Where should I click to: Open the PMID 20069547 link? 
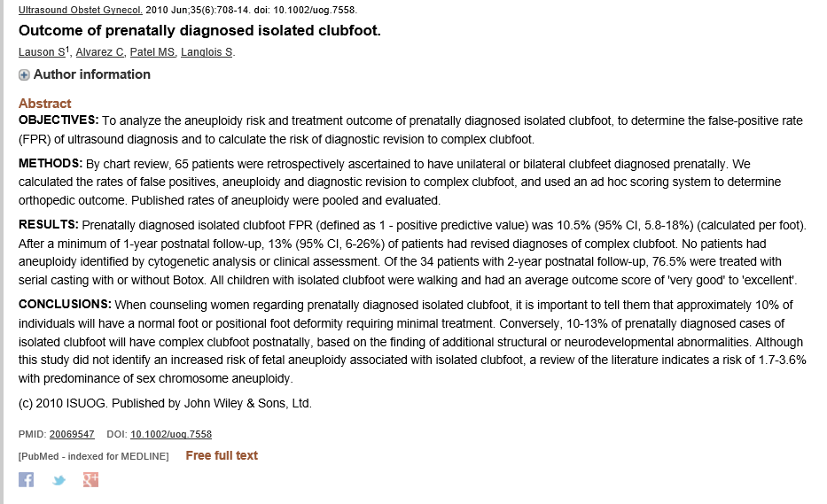[72, 434]
